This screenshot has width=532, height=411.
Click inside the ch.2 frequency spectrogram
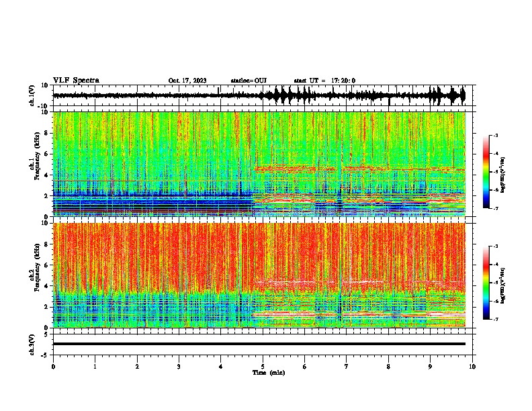tap(259, 275)
